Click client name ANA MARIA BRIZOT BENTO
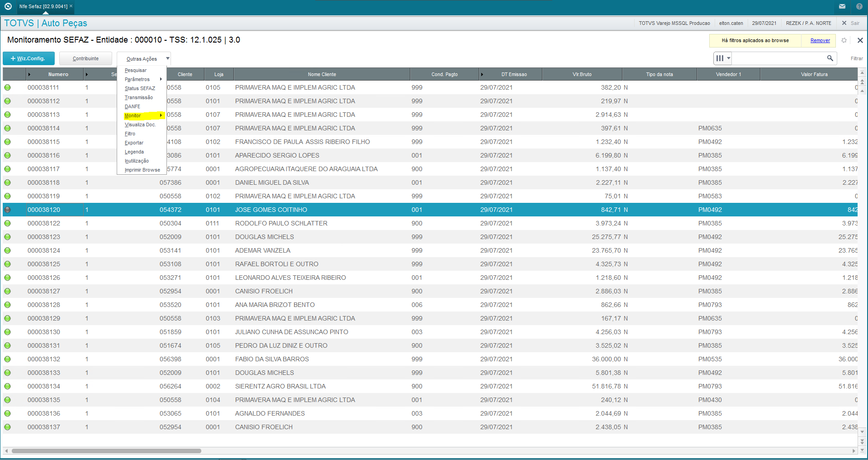 [x=275, y=305]
